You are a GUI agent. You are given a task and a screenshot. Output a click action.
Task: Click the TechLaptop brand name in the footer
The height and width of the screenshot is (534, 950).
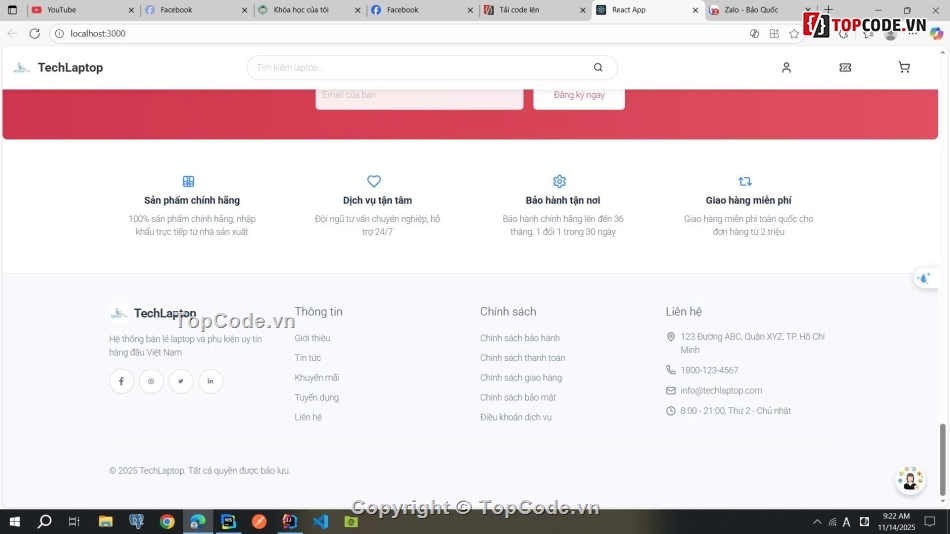[165, 313]
